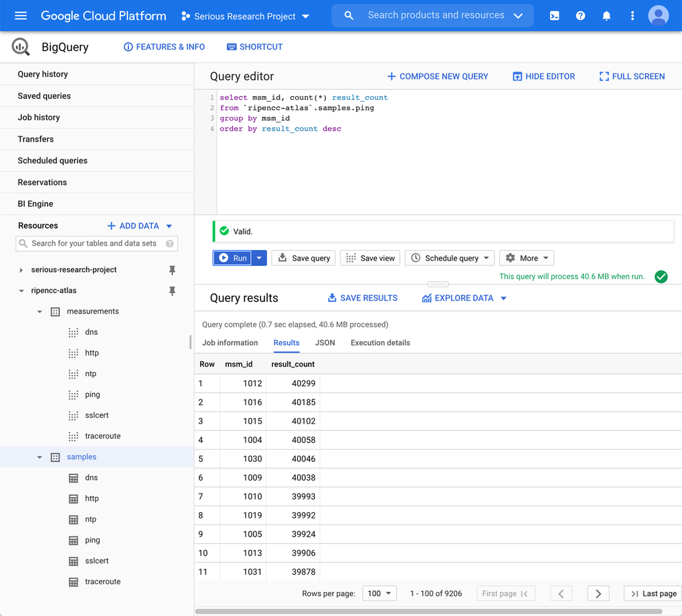The image size is (682, 616).
Task: Click the view icon beside measurements dns
Action: [x=74, y=332]
